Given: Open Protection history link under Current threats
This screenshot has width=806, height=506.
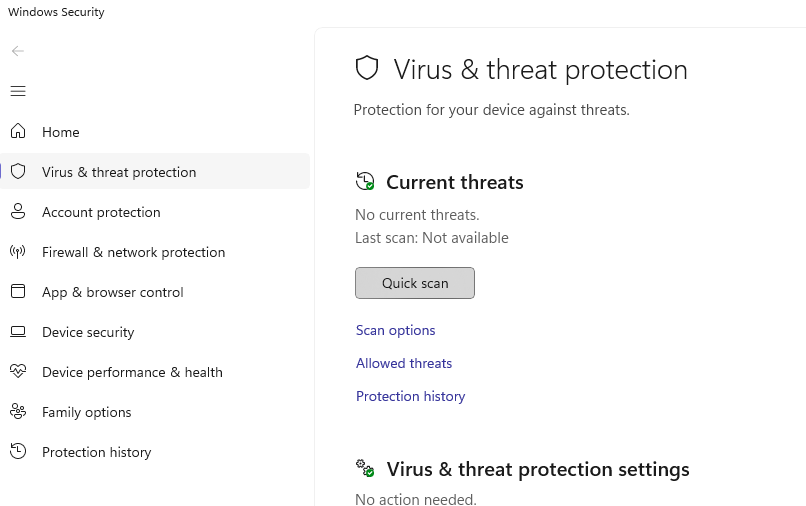Looking at the screenshot, I should pyautogui.click(x=410, y=396).
